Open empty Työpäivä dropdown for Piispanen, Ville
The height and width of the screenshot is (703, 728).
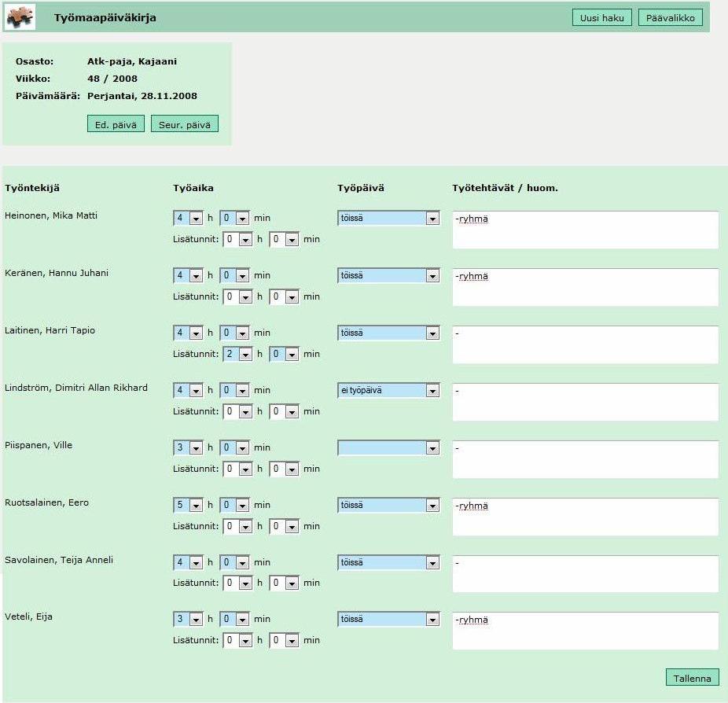tap(388, 447)
